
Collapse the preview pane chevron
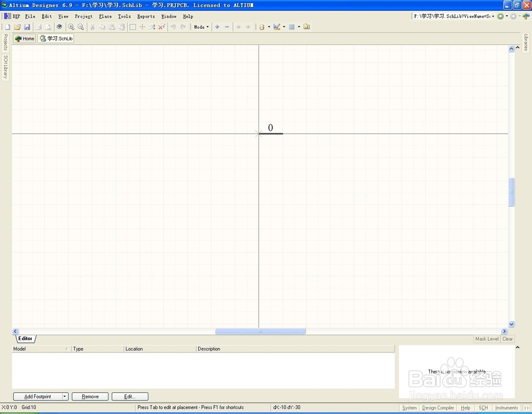(x=518, y=347)
